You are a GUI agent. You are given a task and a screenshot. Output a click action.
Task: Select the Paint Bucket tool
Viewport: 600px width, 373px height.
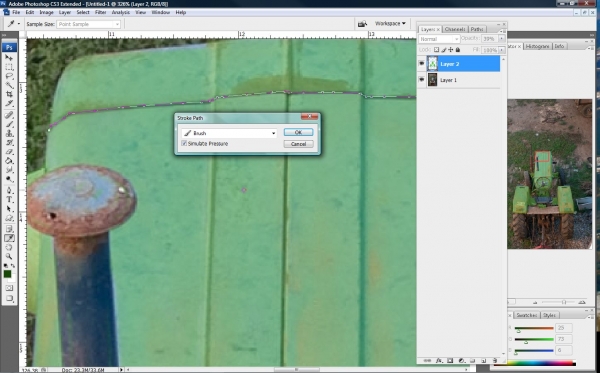[x=9, y=161]
